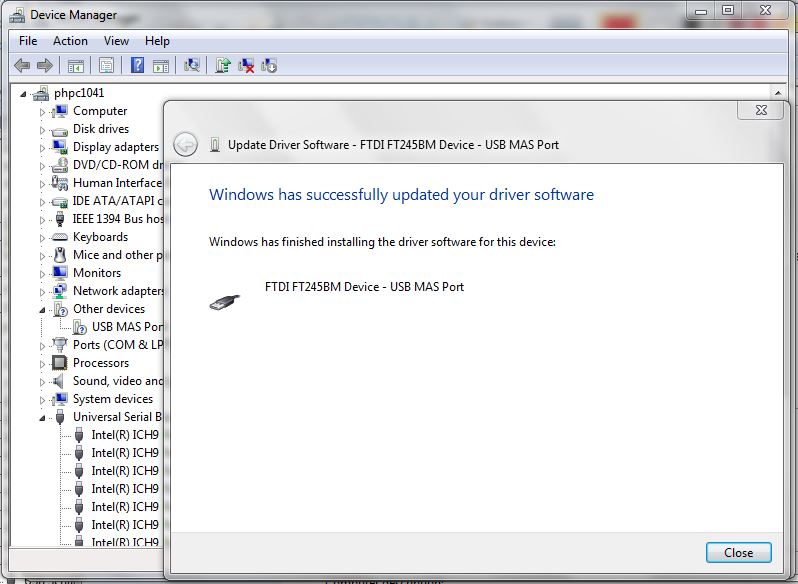Click the Uninstall device icon with red X
Image resolution: width=798 pixels, height=584 pixels.
tap(246, 66)
